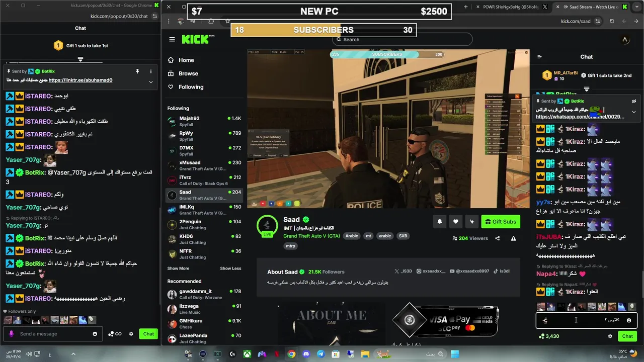Image resolution: width=644 pixels, height=362 pixels.
Task: Open D7MX channel in Following list
Action: [x=204, y=151]
